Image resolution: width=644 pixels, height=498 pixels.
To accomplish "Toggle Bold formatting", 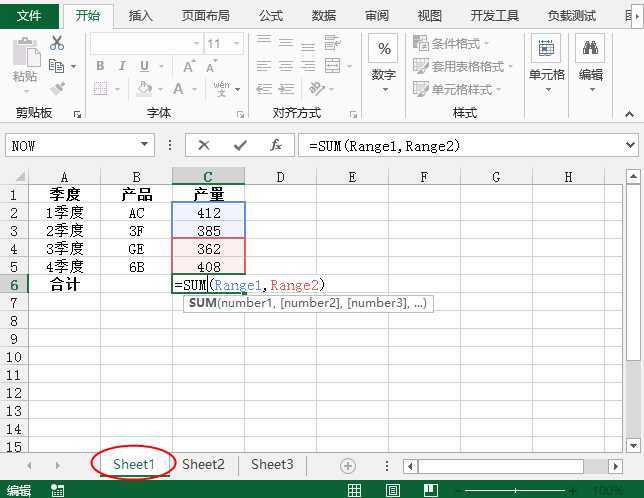I will (100, 66).
